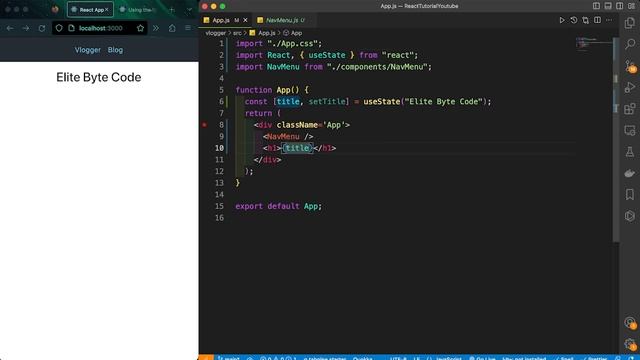This screenshot has width=640, height=360.
Task: Click the Blog nav link
Action: point(115,50)
